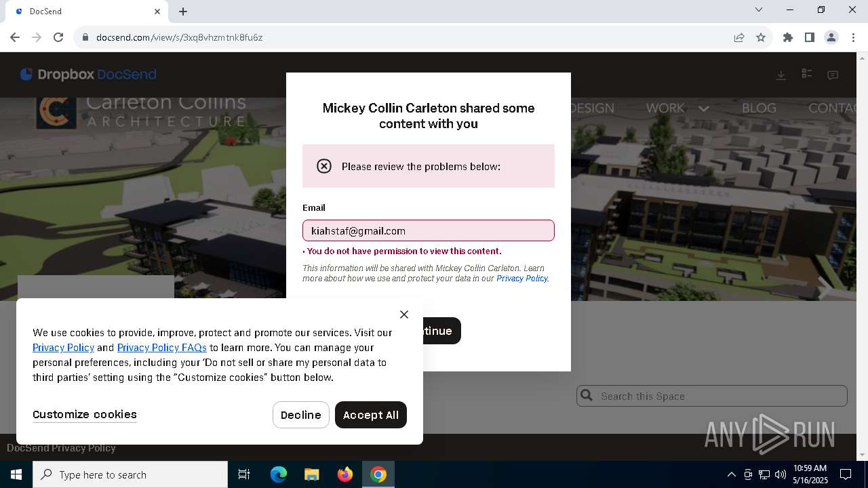Open Firefox from taskbar
The width and height of the screenshot is (868, 488).
click(345, 474)
